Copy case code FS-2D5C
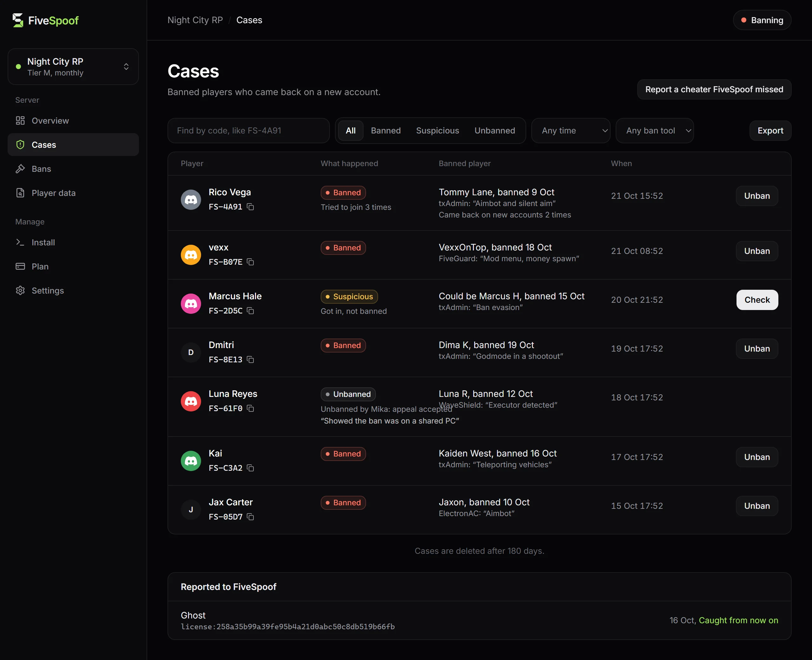 pyautogui.click(x=250, y=311)
